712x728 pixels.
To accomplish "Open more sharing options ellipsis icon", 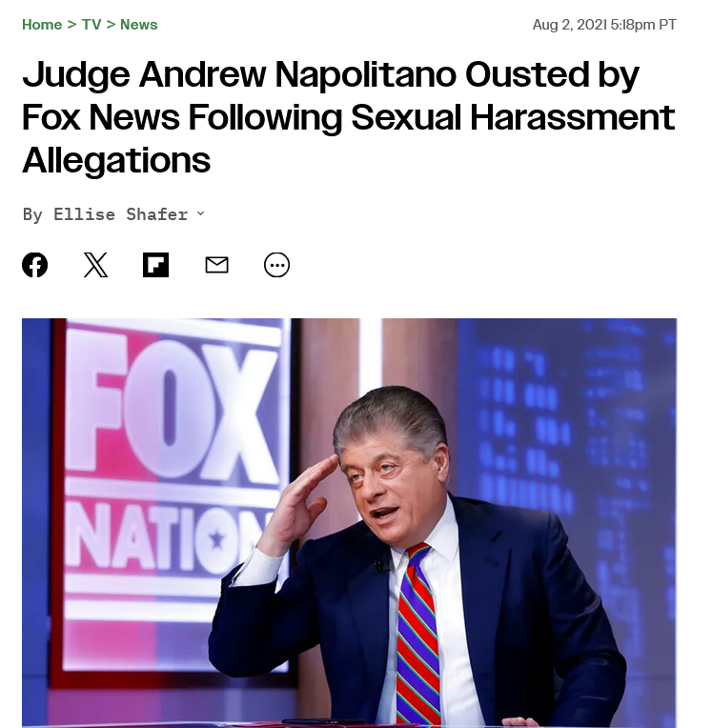I will (276, 265).
